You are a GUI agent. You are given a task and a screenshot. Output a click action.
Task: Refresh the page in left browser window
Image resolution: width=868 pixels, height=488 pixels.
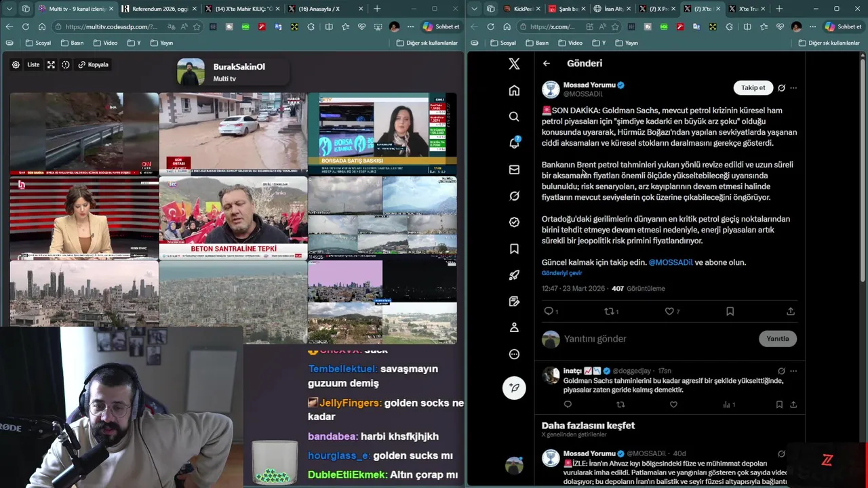tap(25, 26)
